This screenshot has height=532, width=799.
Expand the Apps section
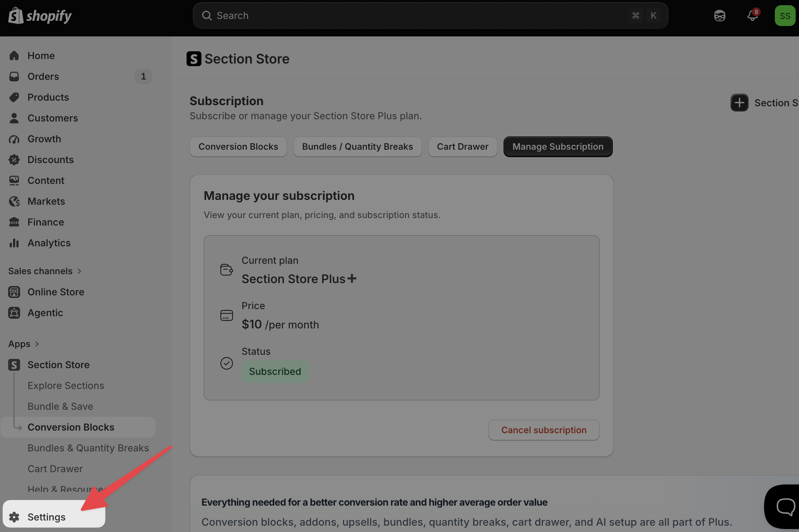(x=24, y=344)
